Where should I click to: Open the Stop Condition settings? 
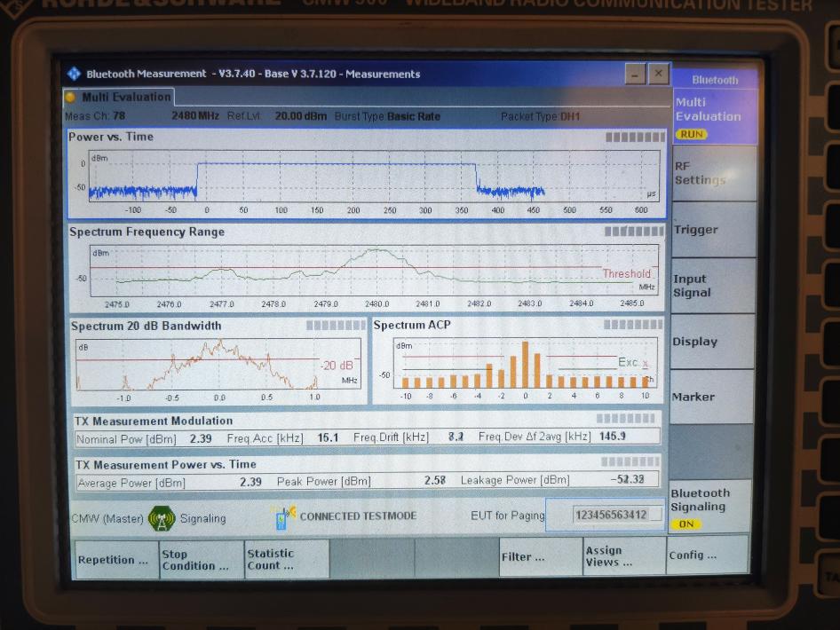tap(202, 559)
